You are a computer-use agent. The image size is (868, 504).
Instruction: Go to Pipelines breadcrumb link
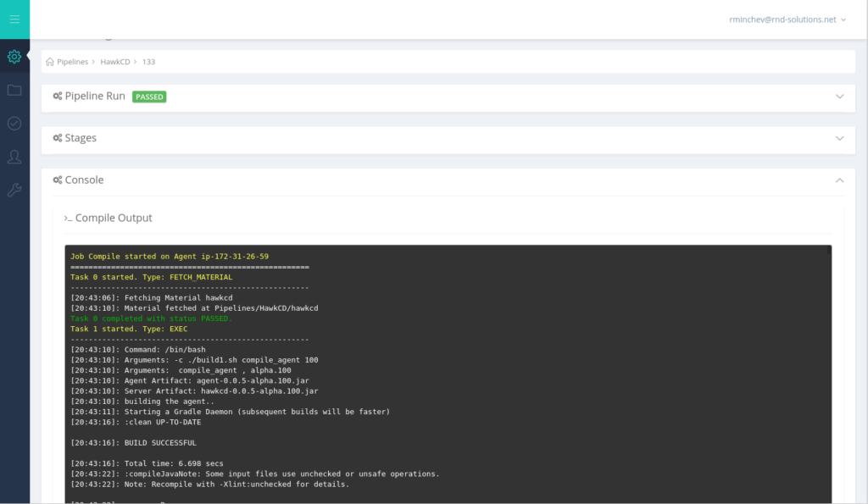[73, 61]
